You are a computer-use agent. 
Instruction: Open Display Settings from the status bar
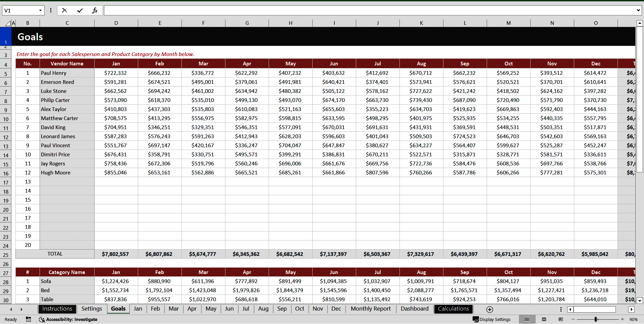point(492,319)
